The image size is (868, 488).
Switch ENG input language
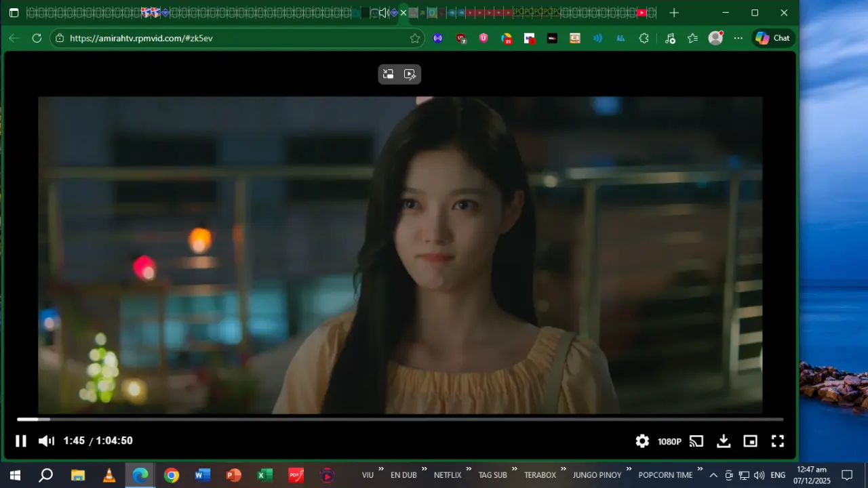point(778,475)
